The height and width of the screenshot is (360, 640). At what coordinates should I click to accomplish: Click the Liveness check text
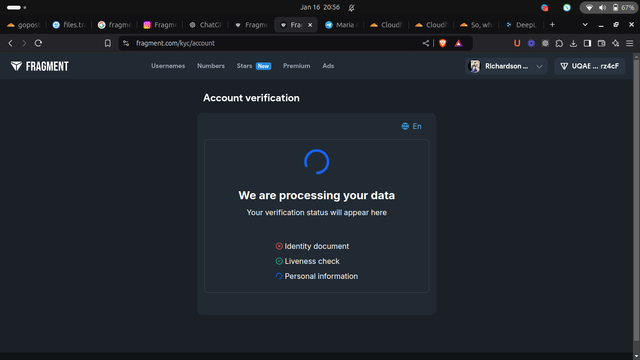pyautogui.click(x=312, y=261)
